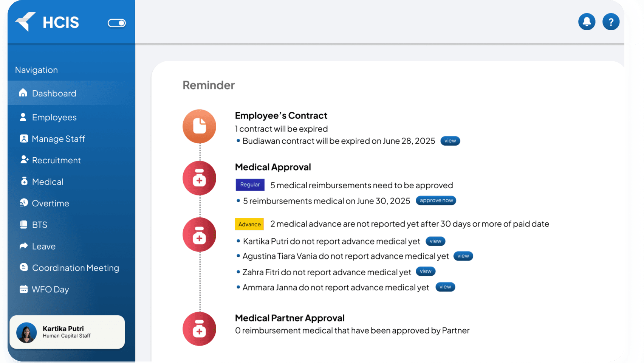Select Recruitment from the sidebar
This screenshot has width=644, height=363.
(x=56, y=160)
